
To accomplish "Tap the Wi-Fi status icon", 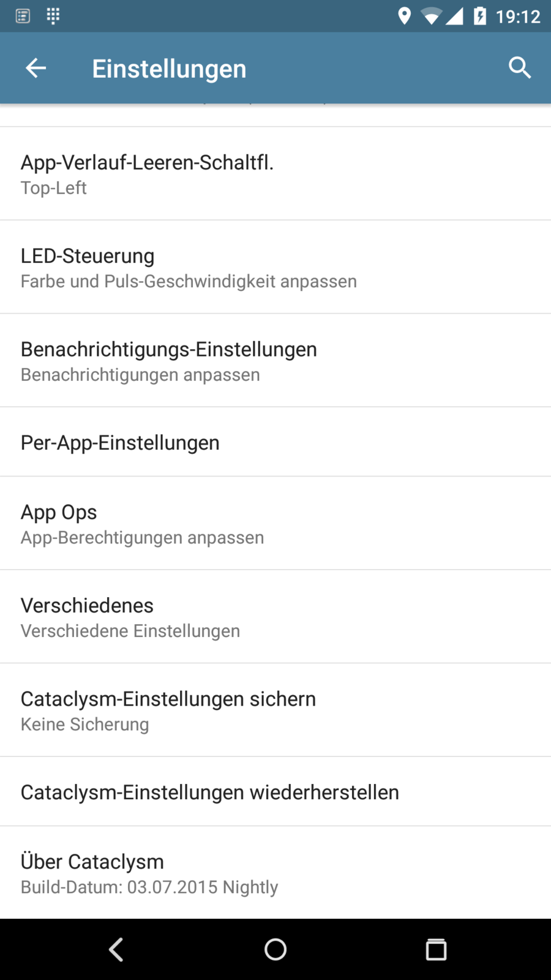I will (431, 17).
